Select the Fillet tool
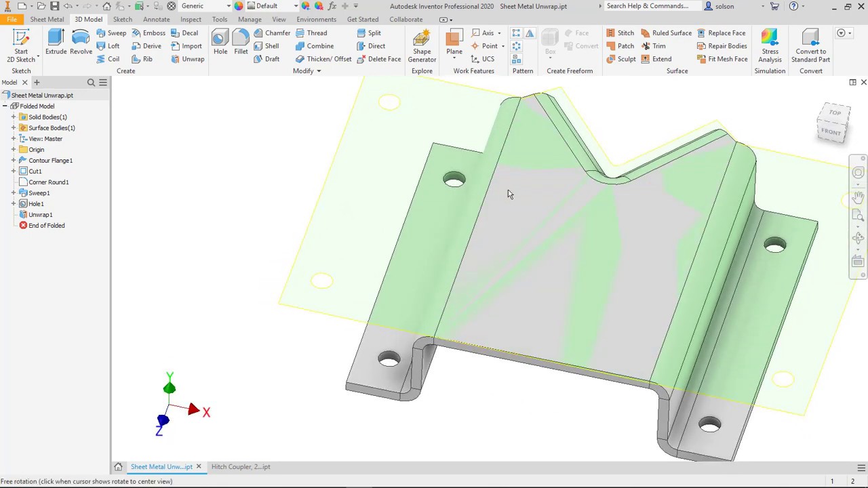The image size is (868, 488). 241,42
